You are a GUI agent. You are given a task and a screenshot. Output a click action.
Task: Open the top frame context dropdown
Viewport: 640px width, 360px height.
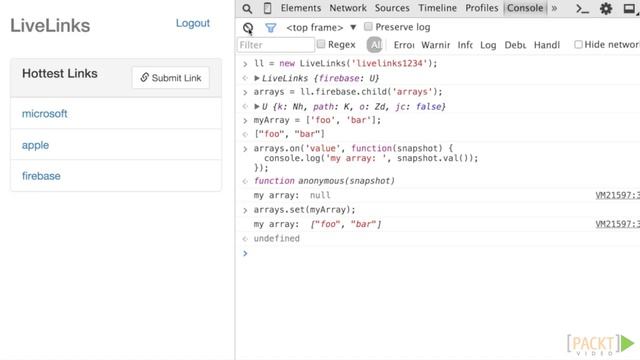(x=321, y=28)
